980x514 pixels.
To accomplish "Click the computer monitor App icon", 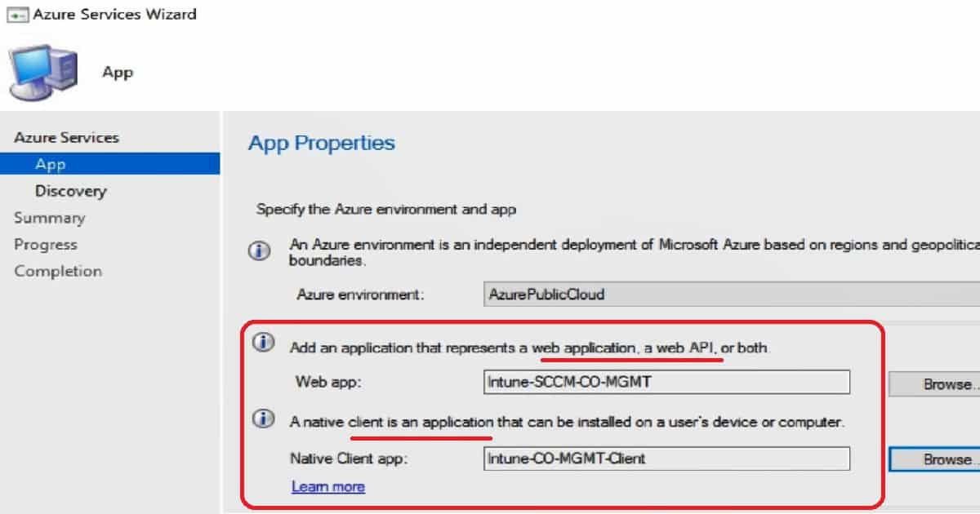I will pyautogui.click(x=43, y=72).
